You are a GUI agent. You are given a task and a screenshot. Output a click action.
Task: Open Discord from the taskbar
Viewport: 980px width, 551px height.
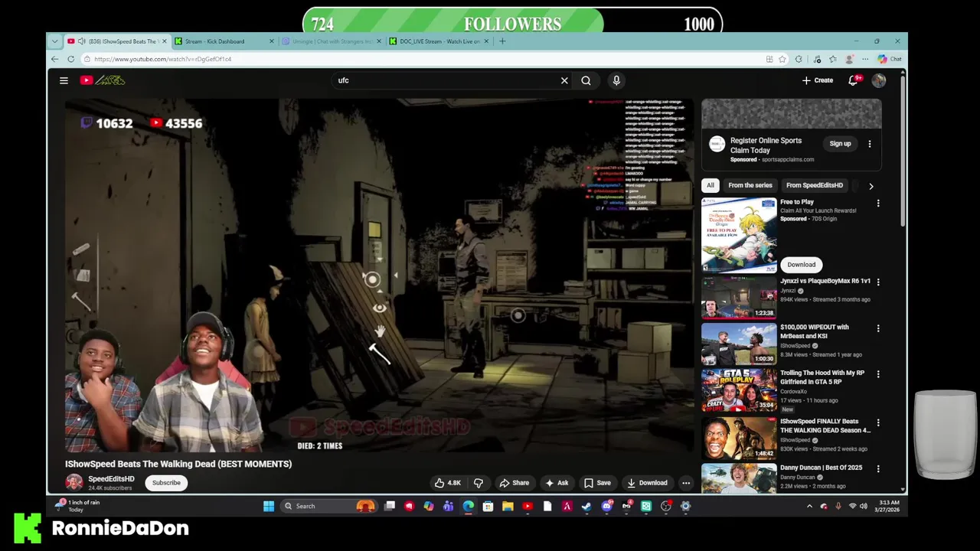click(607, 506)
